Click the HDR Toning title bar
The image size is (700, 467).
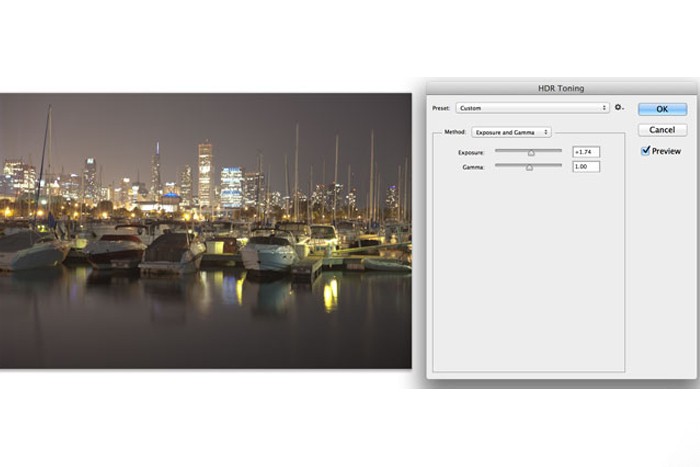(559, 90)
